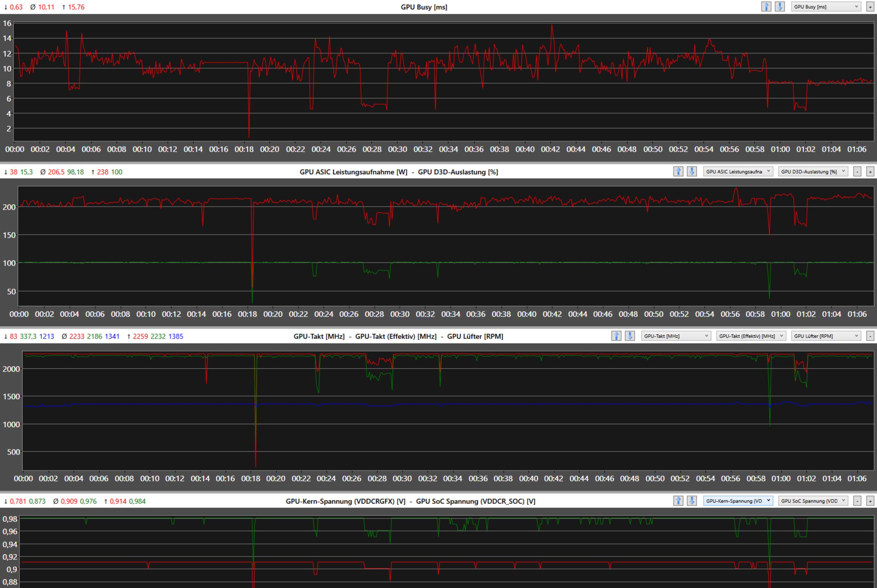Open the GPU D3D-Auslastung [%] dropdown
The image size is (877, 588).
click(813, 172)
